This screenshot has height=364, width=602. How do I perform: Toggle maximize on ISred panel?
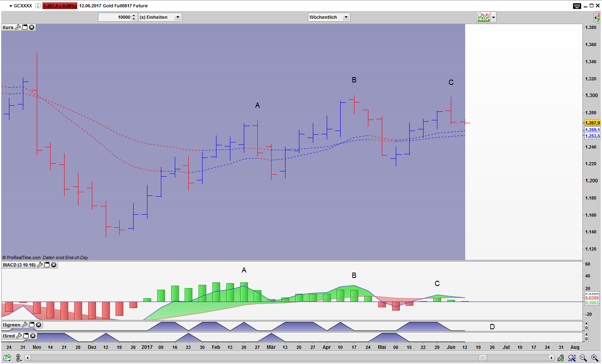[26, 336]
